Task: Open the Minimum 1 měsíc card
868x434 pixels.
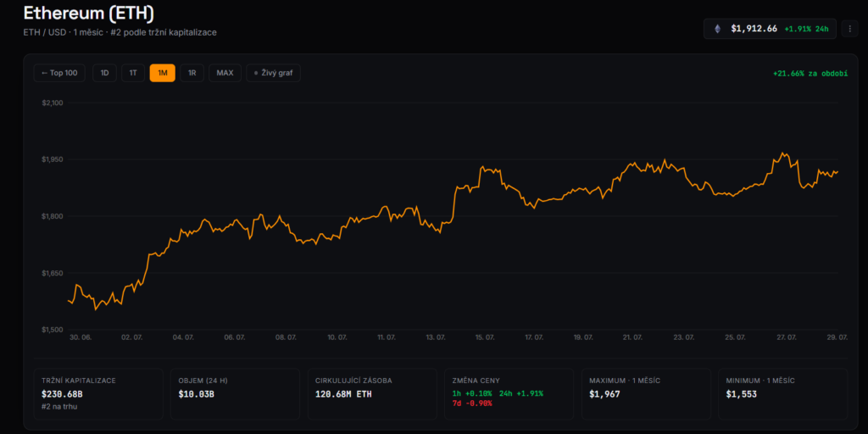Action: point(782,393)
